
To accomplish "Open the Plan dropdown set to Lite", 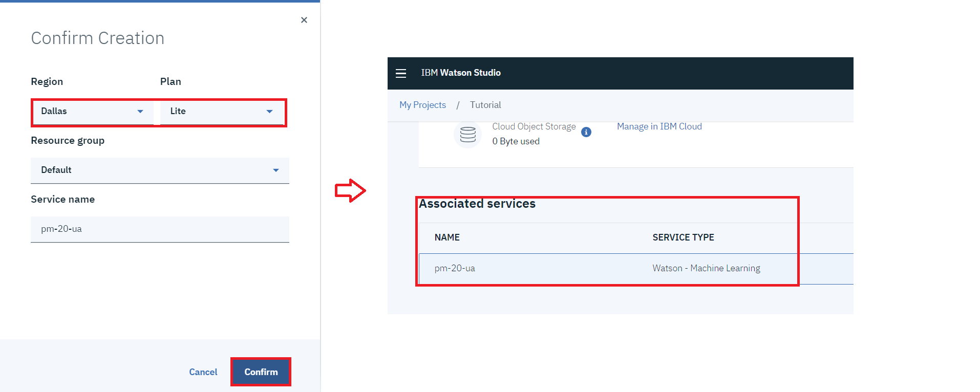I will tap(221, 112).
